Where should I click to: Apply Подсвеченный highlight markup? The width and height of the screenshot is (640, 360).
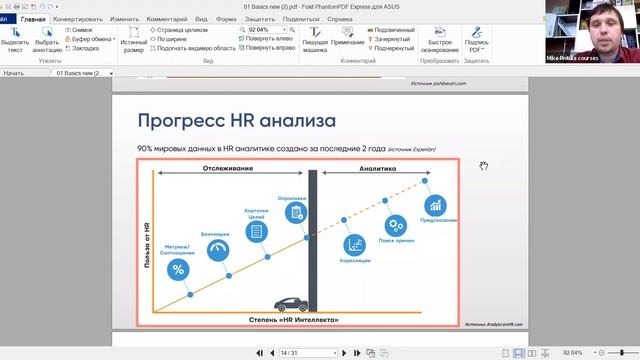(391, 30)
